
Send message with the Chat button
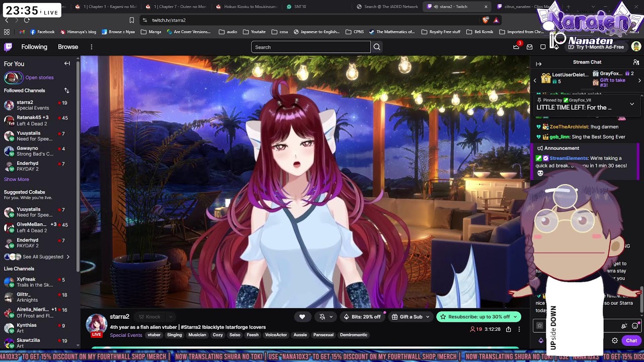coord(631,340)
